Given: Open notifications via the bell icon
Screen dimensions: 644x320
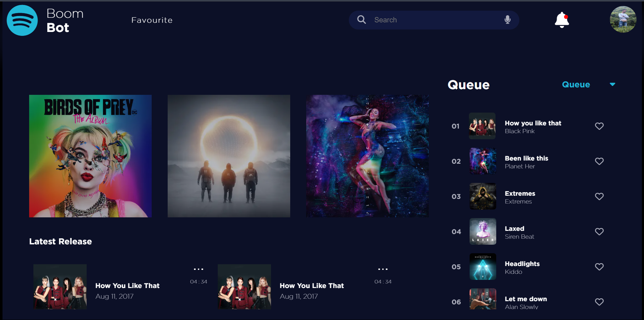Looking at the screenshot, I should click(x=562, y=20).
